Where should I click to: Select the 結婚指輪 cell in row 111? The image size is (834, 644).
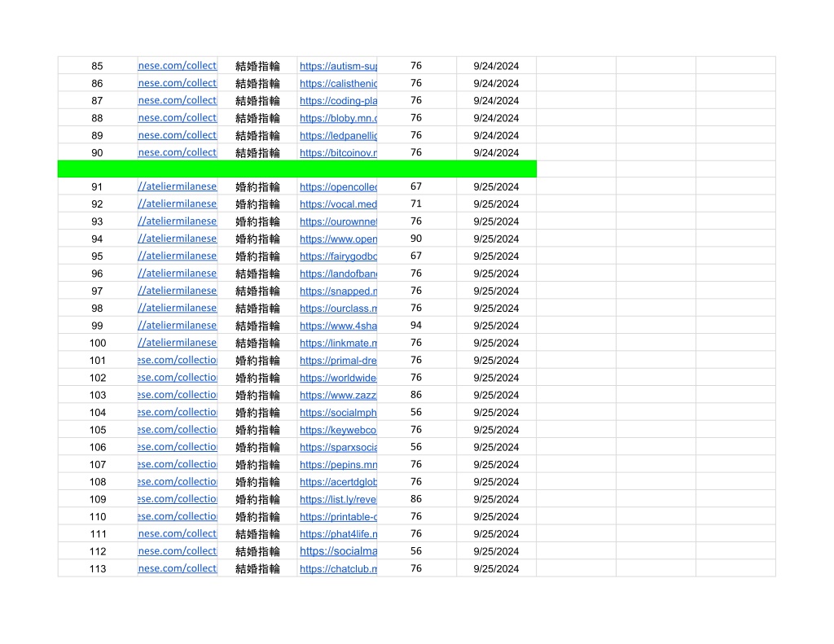coord(257,534)
